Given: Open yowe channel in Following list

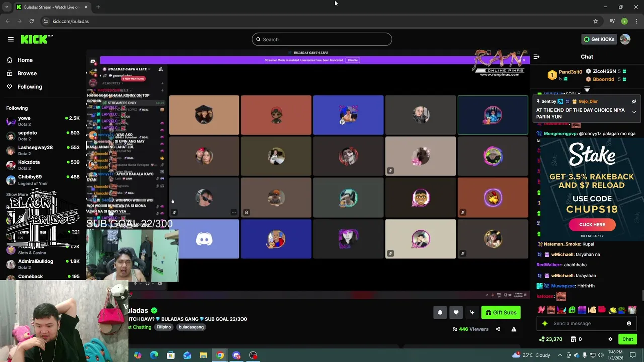Looking at the screenshot, I should (43, 121).
